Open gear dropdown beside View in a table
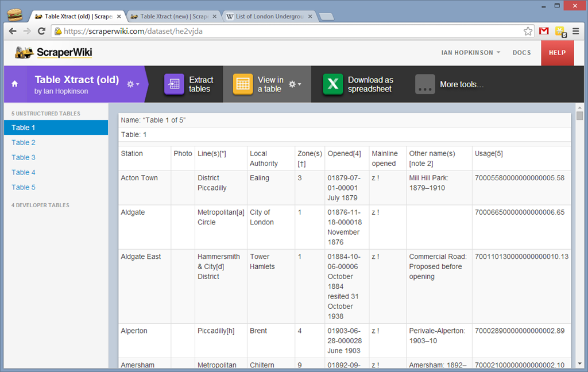The width and height of the screenshot is (588, 372). pos(295,84)
